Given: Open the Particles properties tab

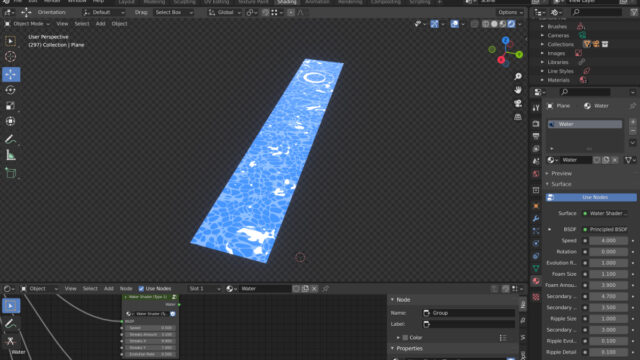Looking at the screenshot, I should (x=536, y=231).
